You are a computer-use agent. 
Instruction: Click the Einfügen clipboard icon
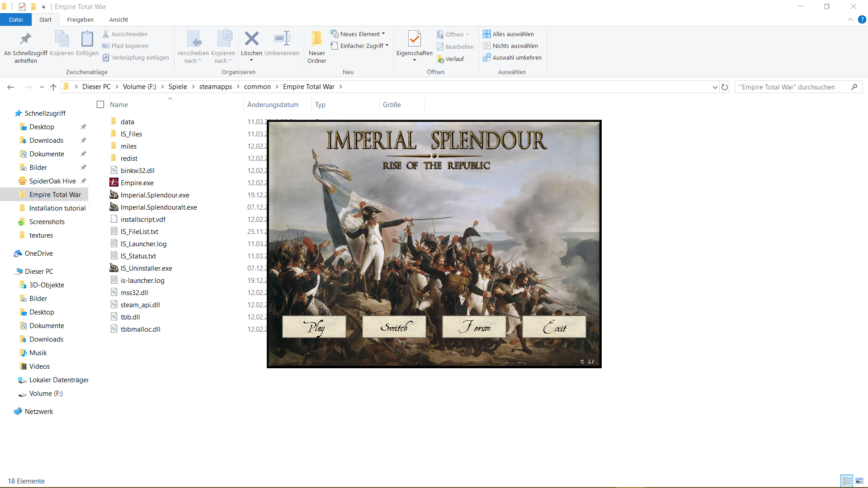pyautogui.click(x=87, y=39)
